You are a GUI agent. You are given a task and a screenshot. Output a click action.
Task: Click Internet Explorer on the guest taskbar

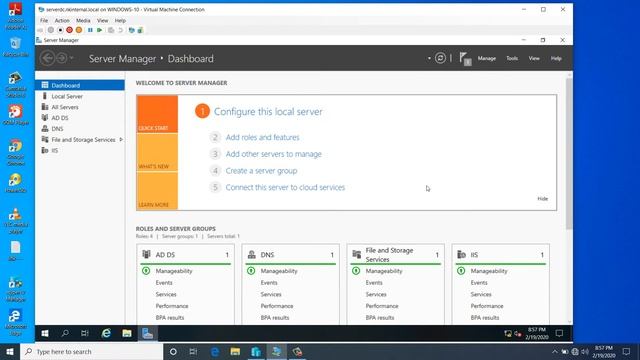pyautogui.click(x=106, y=333)
